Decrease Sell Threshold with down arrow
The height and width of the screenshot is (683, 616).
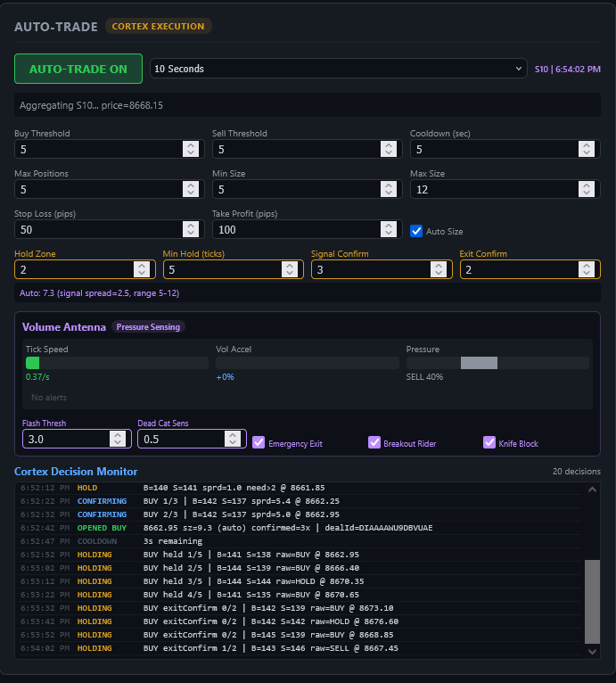389,153
